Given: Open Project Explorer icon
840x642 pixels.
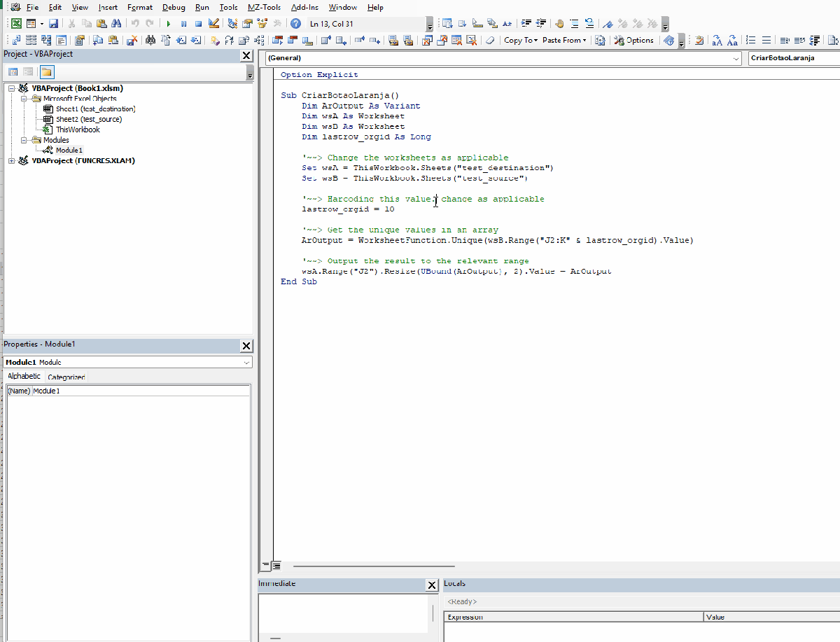Looking at the screenshot, I should 232,23.
